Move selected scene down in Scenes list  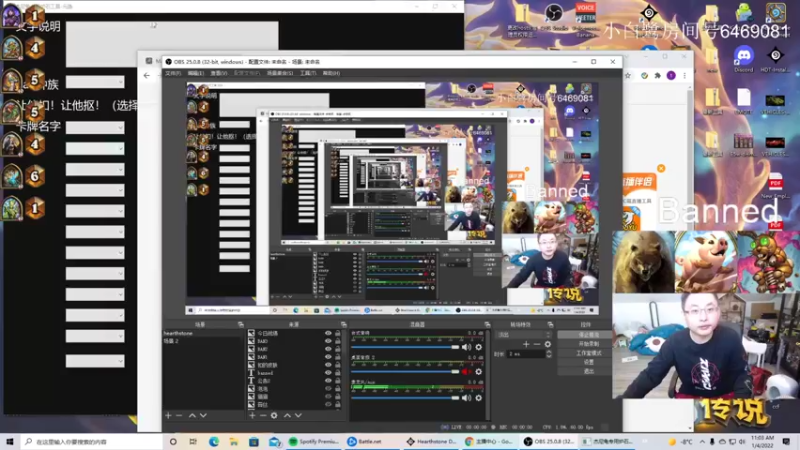click(x=203, y=416)
